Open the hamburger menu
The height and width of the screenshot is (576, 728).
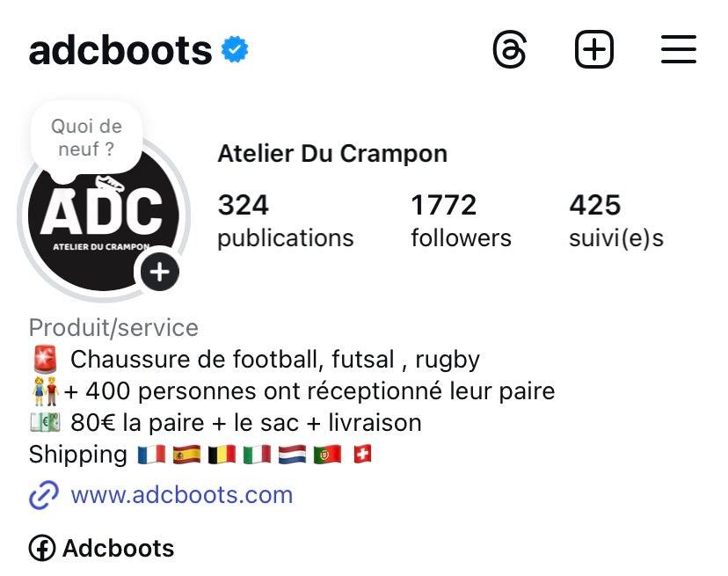coord(678,50)
